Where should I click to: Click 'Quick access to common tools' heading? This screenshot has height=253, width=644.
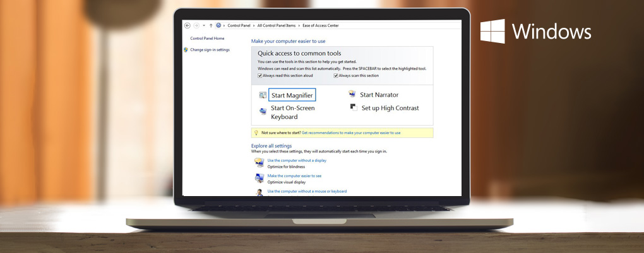click(299, 53)
